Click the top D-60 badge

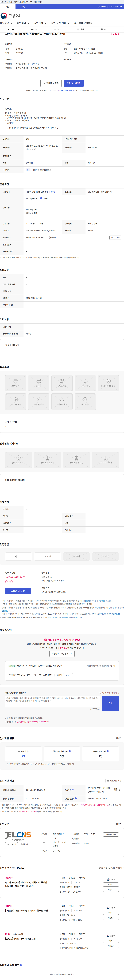tap(115, 34)
